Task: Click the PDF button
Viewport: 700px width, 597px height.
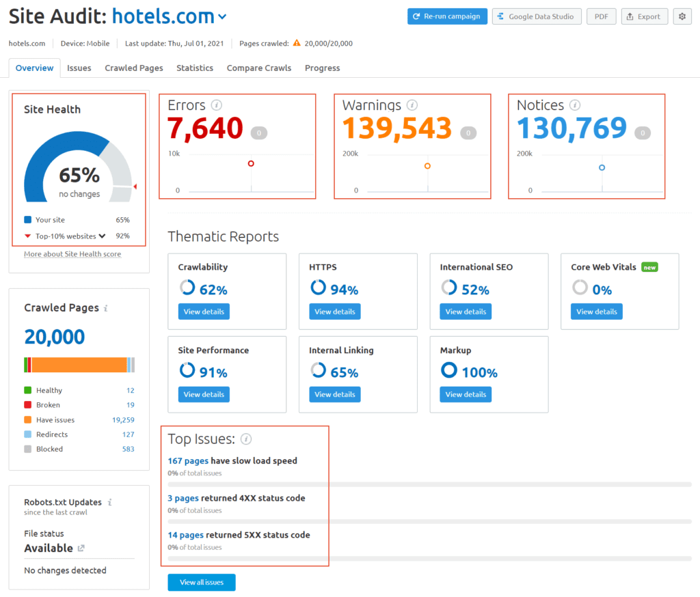Action: tap(602, 16)
